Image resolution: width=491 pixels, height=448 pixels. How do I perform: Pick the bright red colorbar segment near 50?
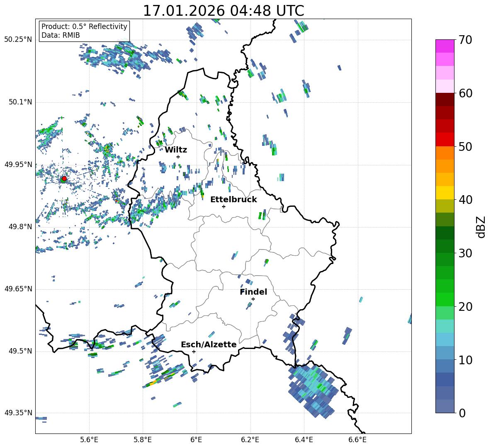[x=445, y=139]
